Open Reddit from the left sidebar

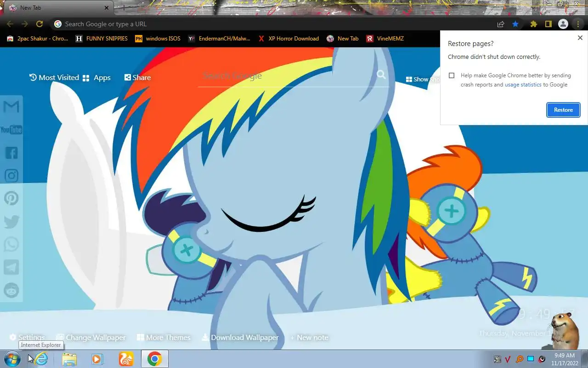pos(11,290)
